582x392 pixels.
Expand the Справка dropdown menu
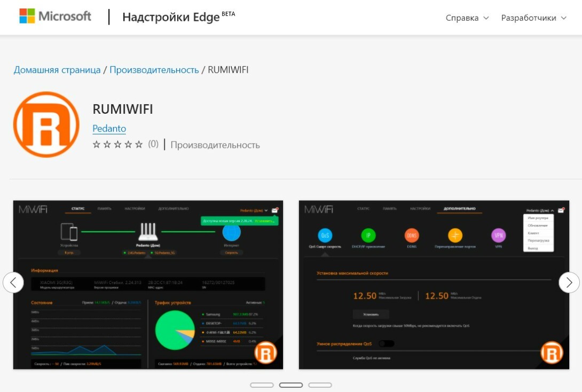pos(467,18)
